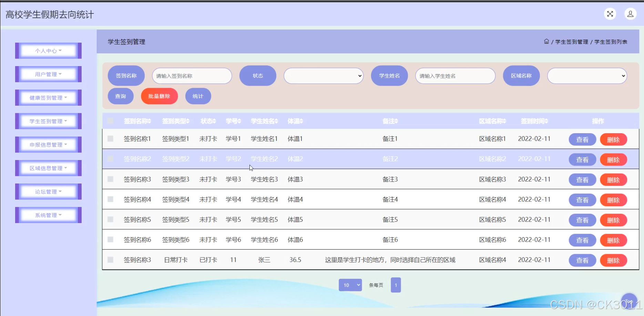Go to pagination page 1
This screenshot has height=316, width=644.
tap(396, 285)
